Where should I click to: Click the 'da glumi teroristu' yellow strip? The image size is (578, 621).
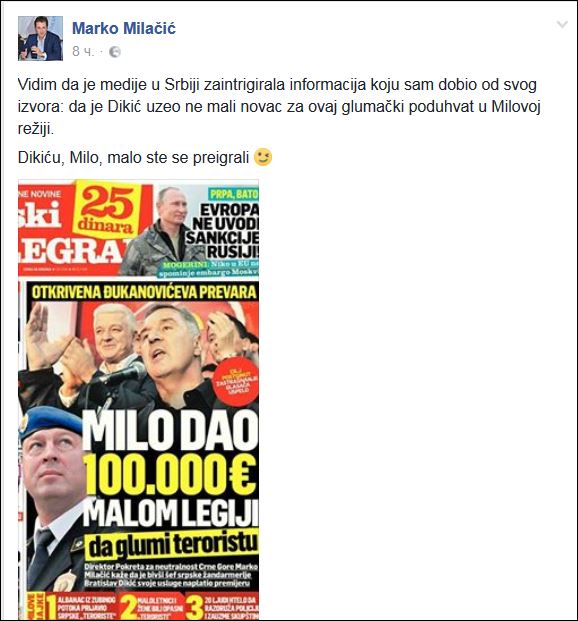[173, 545]
